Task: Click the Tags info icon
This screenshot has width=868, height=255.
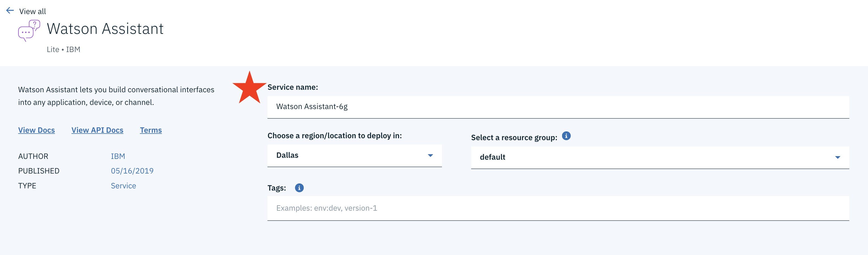Action: tap(299, 188)
